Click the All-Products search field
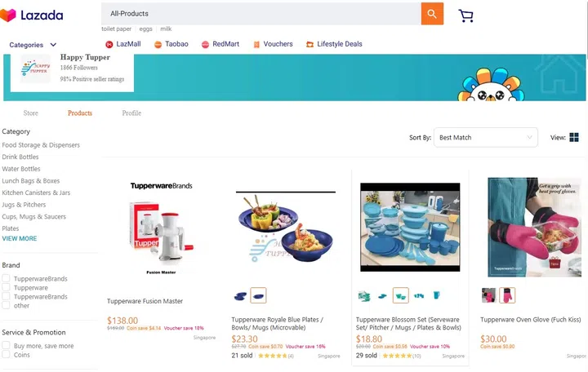 point(261,14)
